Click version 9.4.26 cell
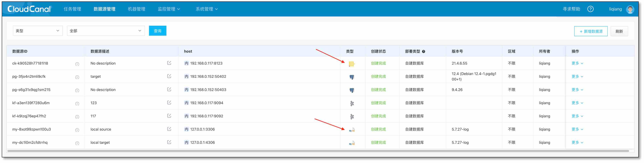Viewport: 644px width, 163px height. click(457, 89)
